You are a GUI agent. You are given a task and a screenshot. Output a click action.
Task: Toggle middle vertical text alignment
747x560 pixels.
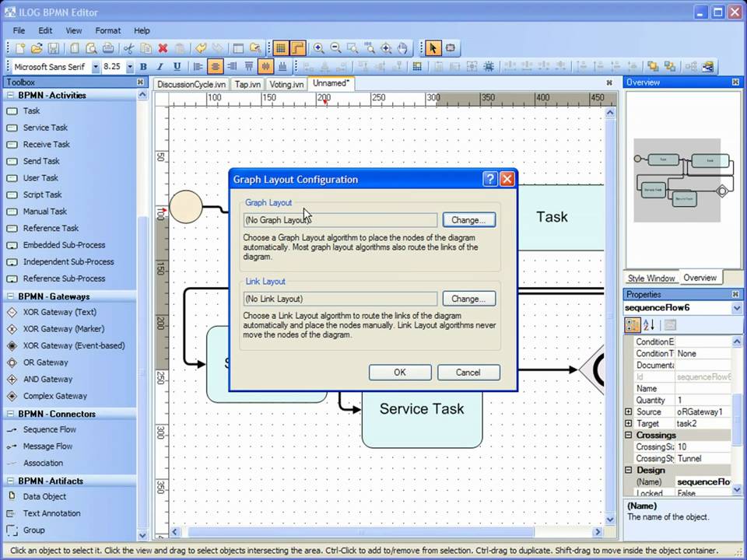coord(266,67)
